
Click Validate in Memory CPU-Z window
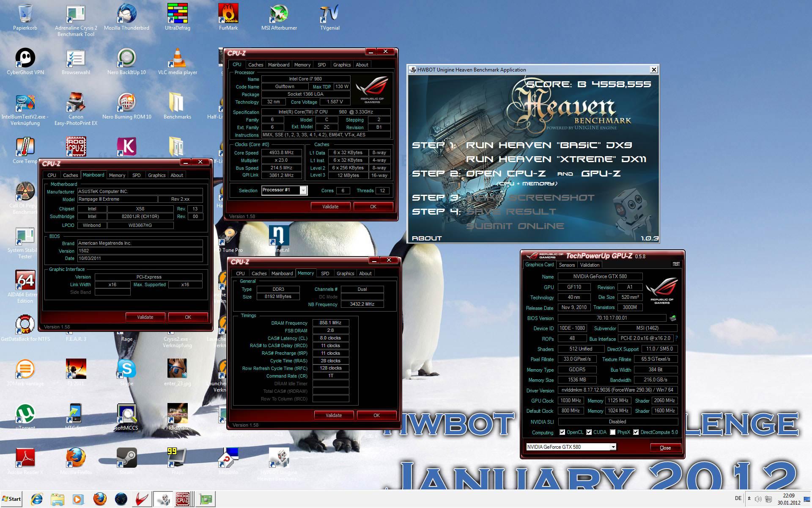[x=334, y=415]
